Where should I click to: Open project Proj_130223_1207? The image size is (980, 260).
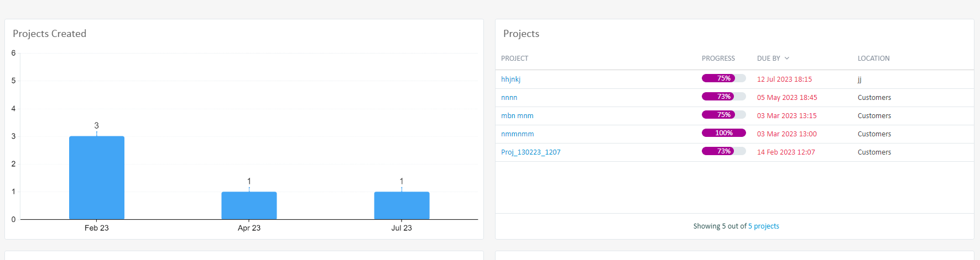click(530, 152)
